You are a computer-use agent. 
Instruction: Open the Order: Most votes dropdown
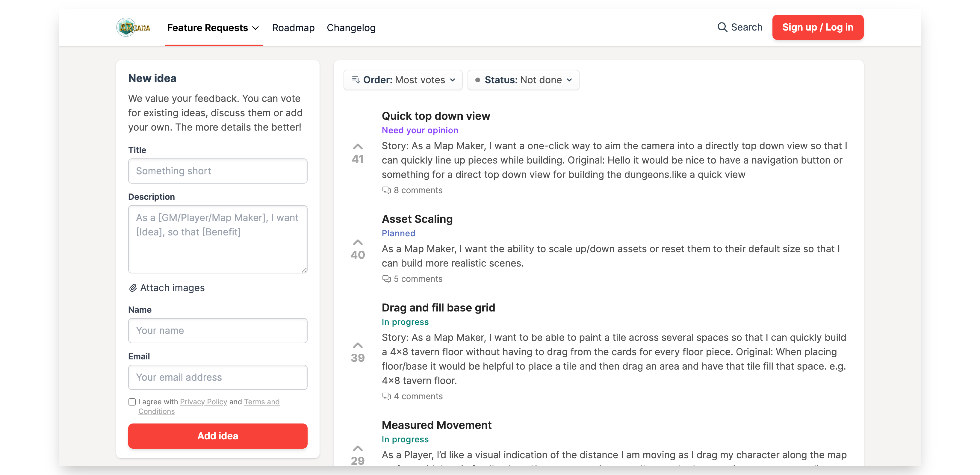point(403,80)
